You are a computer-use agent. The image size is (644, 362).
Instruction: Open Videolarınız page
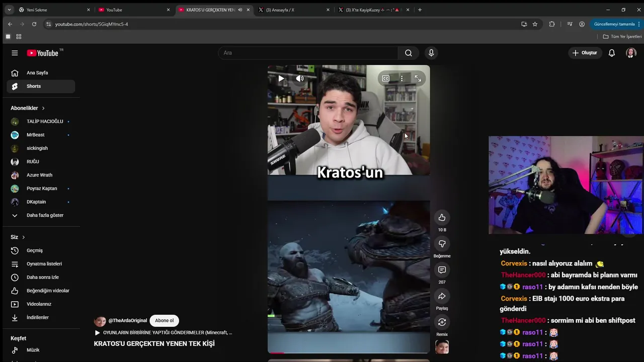pos(41,304)
